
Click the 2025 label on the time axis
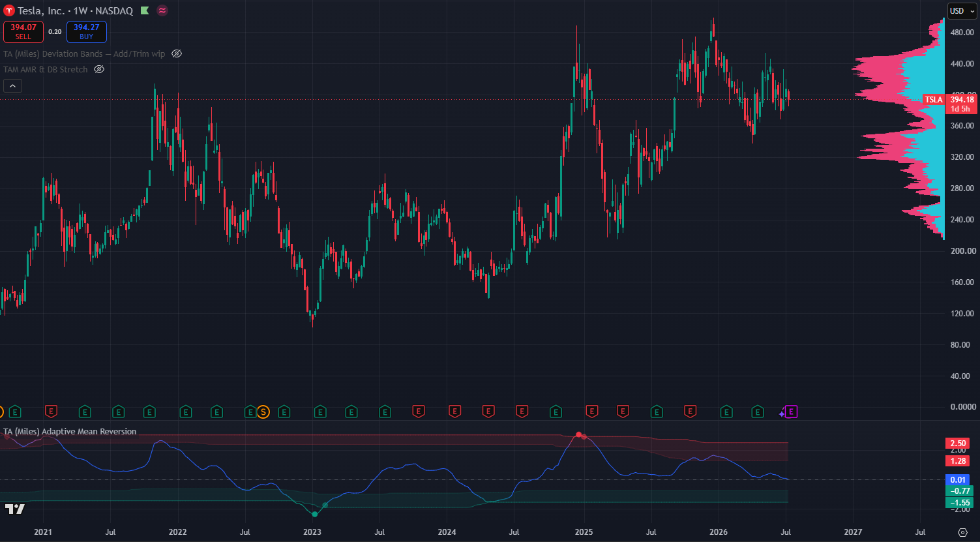584,532
